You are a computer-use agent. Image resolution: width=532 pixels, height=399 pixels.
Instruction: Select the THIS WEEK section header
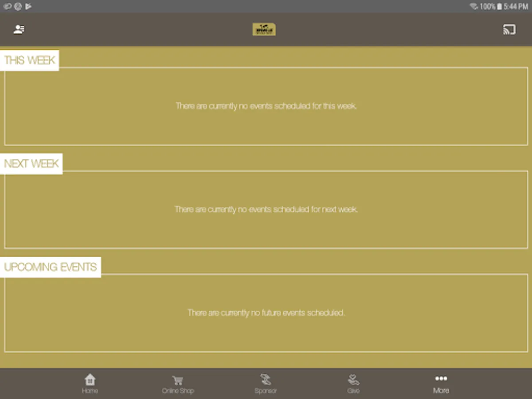click(29, 60)
